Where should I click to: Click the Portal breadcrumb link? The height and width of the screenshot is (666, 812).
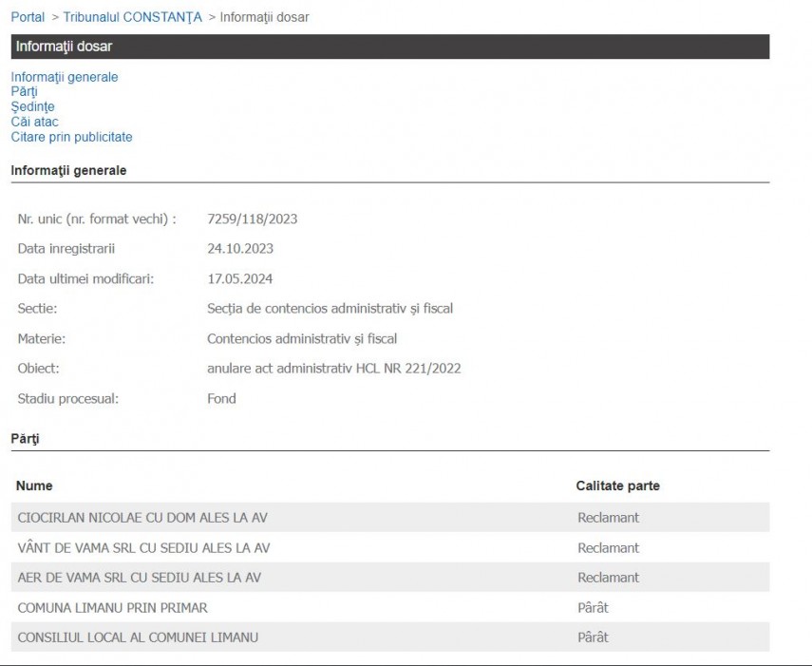point(28,17)
